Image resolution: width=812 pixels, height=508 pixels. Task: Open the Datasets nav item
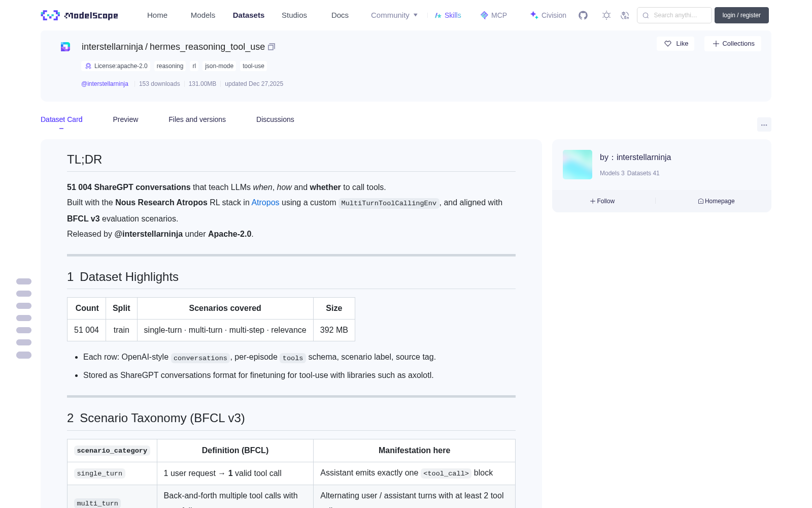pyautogui.click(x=249, y=15)
